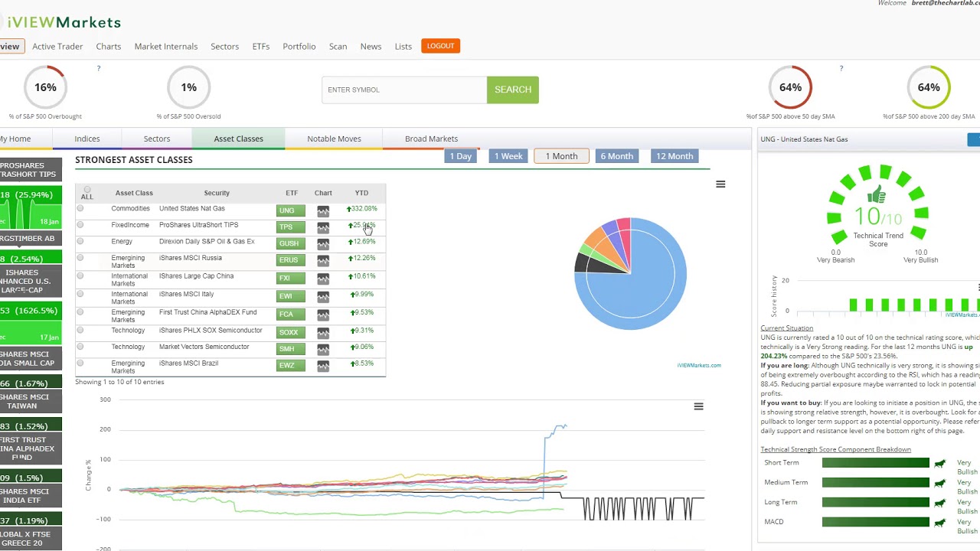Click the green SEARCH button

pos(513,90)
